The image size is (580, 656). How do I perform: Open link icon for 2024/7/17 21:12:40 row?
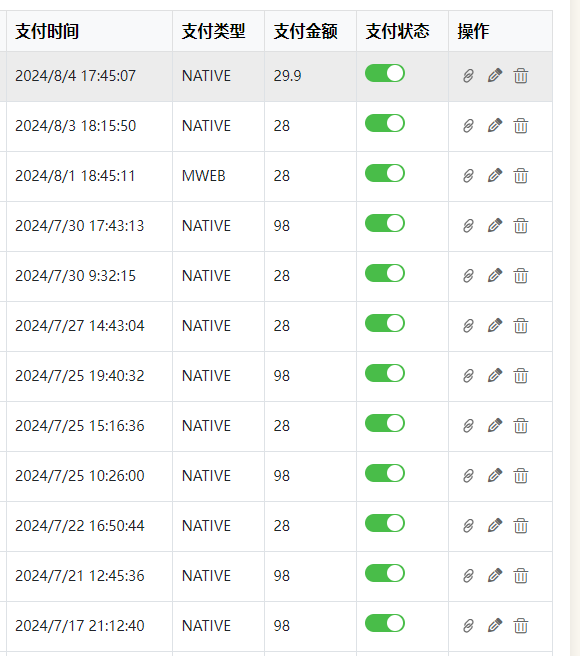point(468,625)
